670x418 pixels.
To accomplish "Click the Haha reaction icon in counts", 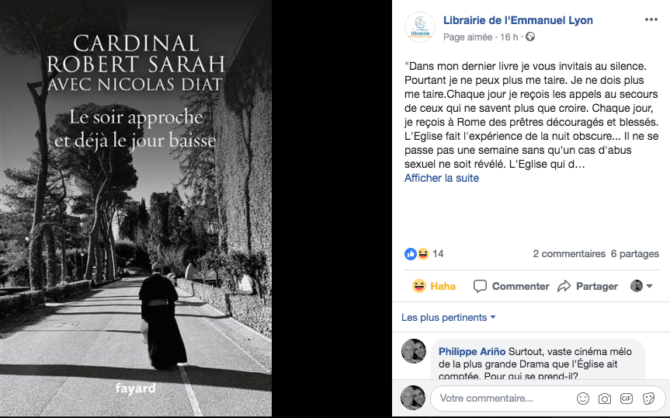I will coord(423,254).
